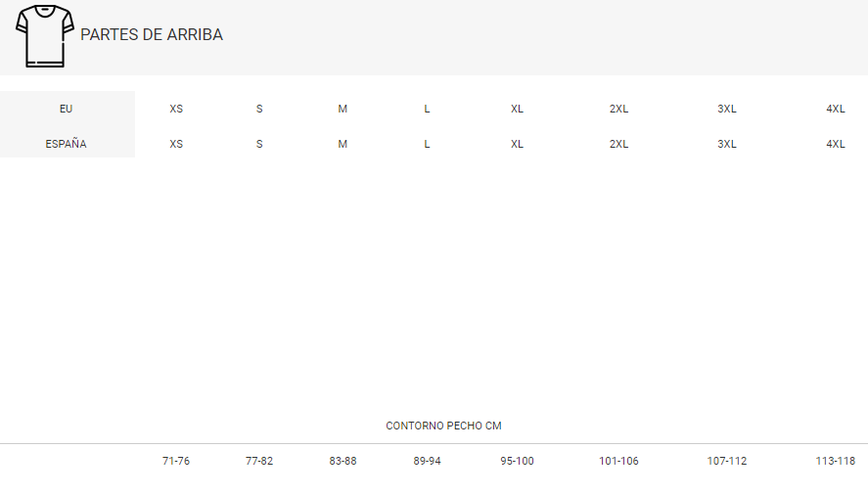Click the 89-94 chest measurement
Viewport: 868px width, 494px height.
[x=427, y=461]
